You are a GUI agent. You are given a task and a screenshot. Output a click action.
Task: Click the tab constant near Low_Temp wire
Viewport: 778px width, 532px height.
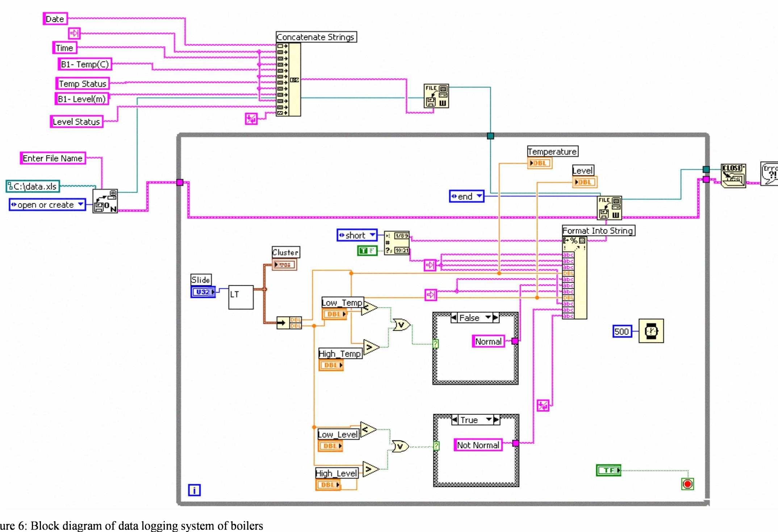point(431,295)
